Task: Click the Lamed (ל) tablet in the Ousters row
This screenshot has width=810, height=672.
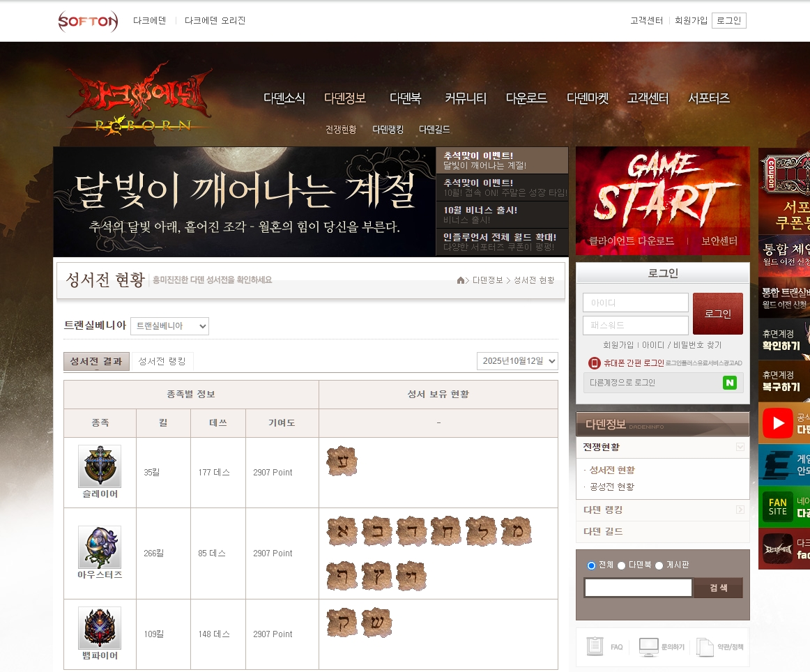Action: tap(481, 531)
